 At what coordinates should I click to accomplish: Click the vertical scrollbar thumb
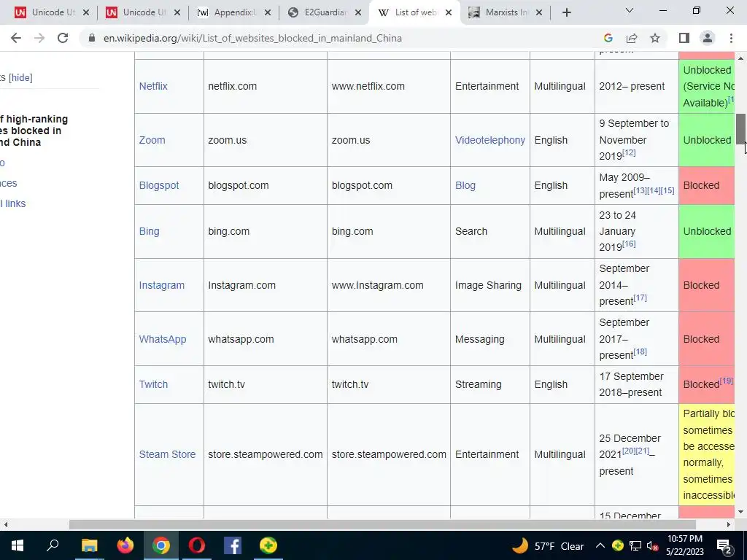pos(740,128)
